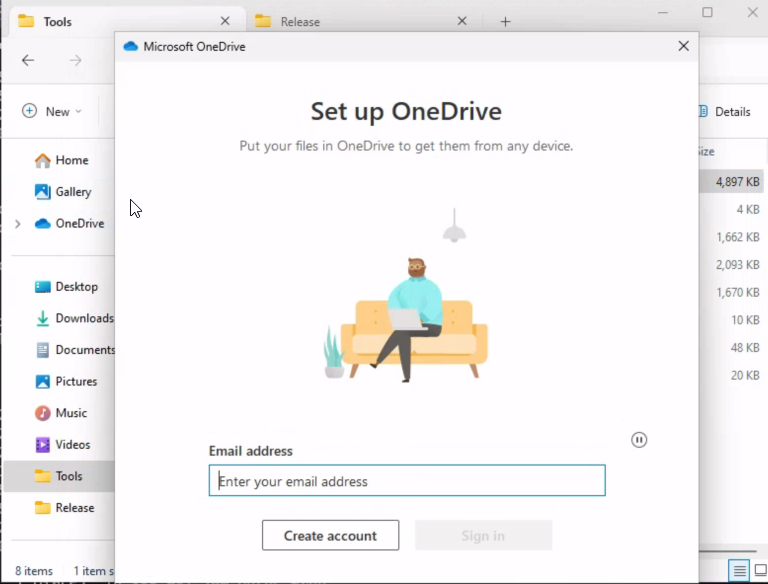Close the Microsoft OneDrive dialog
The image size is (768, 584).
683,46
